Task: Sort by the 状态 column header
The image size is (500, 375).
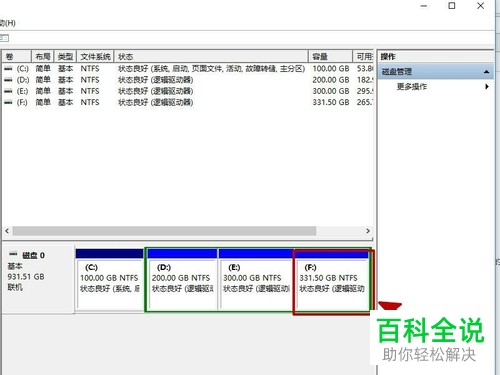Action: click(x=211, y=56)
